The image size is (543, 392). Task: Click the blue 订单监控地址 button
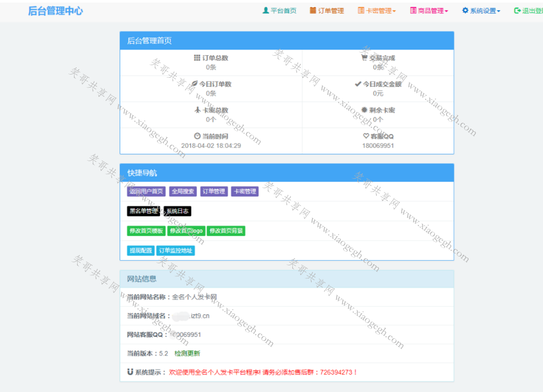coord(176,250)
